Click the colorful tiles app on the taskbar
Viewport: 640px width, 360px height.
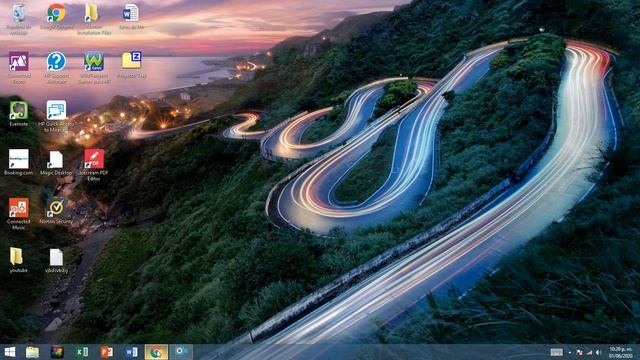57,352
